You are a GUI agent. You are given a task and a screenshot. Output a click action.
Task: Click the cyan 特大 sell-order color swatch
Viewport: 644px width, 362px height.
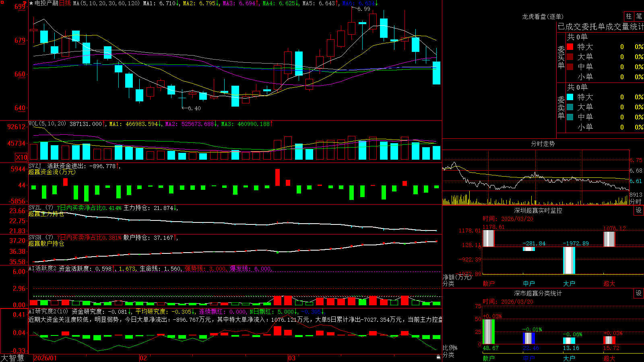pyautogui.click(x=570, y=97)
